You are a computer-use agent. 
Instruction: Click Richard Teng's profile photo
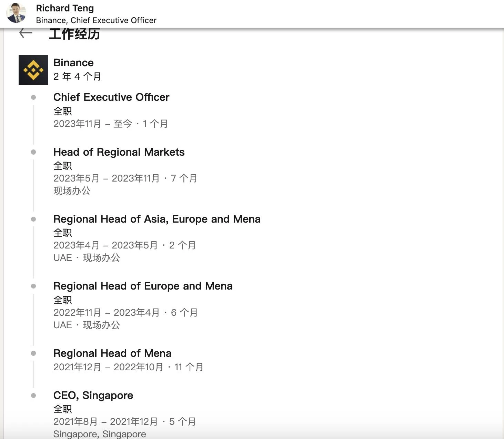(16, 13)
